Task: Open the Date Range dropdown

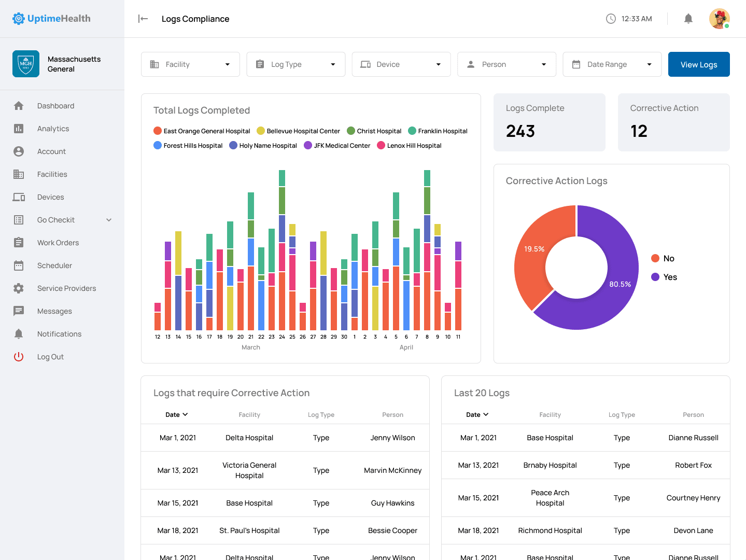Action: click(612, 64)
